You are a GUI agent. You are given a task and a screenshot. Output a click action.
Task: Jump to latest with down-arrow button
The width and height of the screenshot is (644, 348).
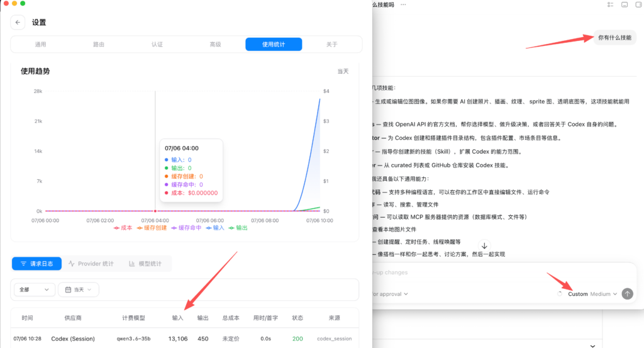[484, 245]
